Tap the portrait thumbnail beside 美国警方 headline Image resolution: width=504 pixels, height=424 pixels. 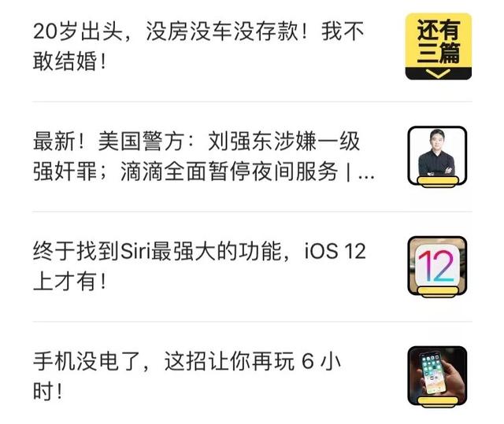click(x=438, y=156)
